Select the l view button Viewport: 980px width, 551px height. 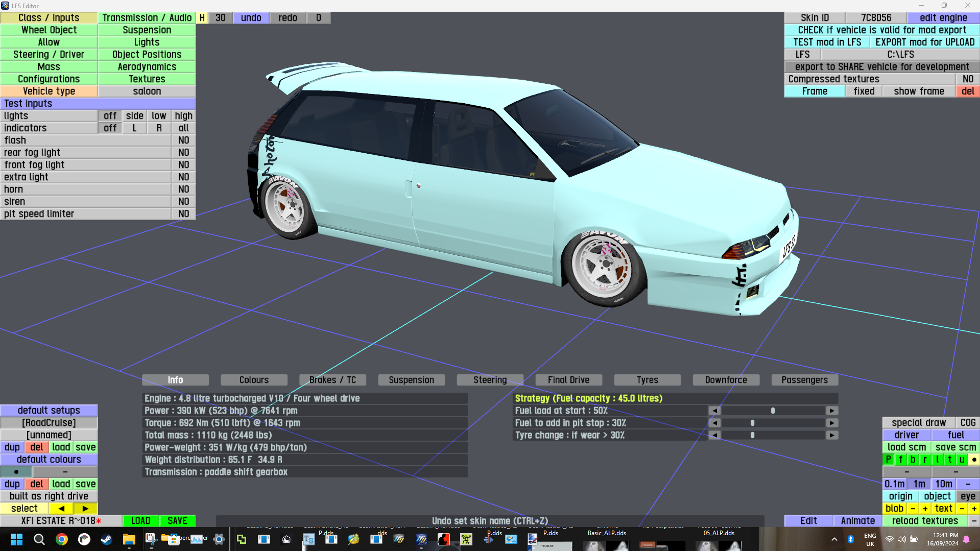[938, 460]
